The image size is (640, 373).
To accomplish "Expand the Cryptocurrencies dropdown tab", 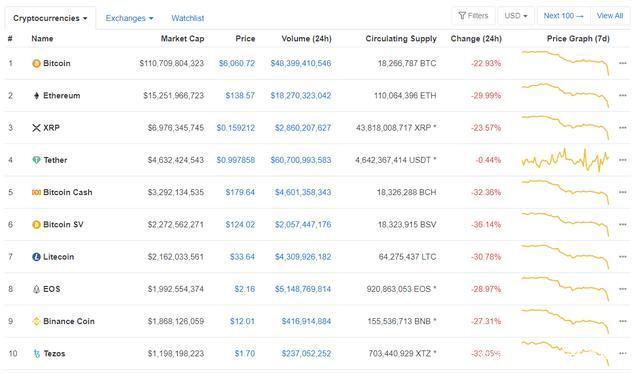I will coord(50,18).
